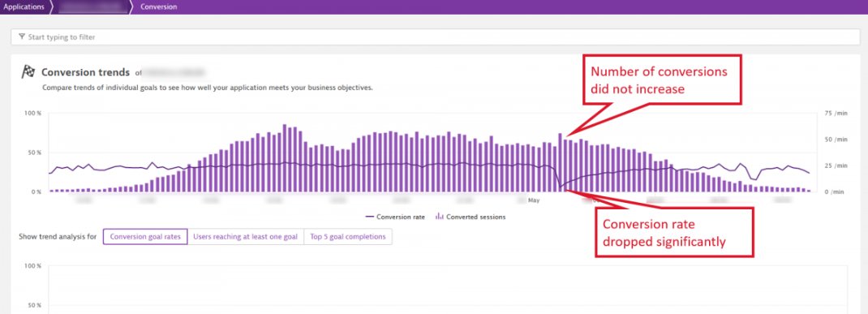This screenshot has width=868, height=314.
Task: Click the Converted sessions bar-chart legend icon
Action: [439, 217]
